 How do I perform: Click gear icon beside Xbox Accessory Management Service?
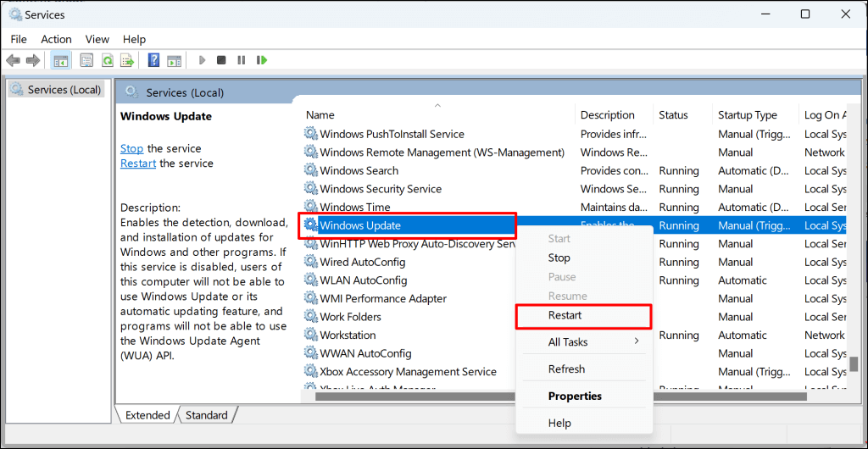click(x=311, y=371)
